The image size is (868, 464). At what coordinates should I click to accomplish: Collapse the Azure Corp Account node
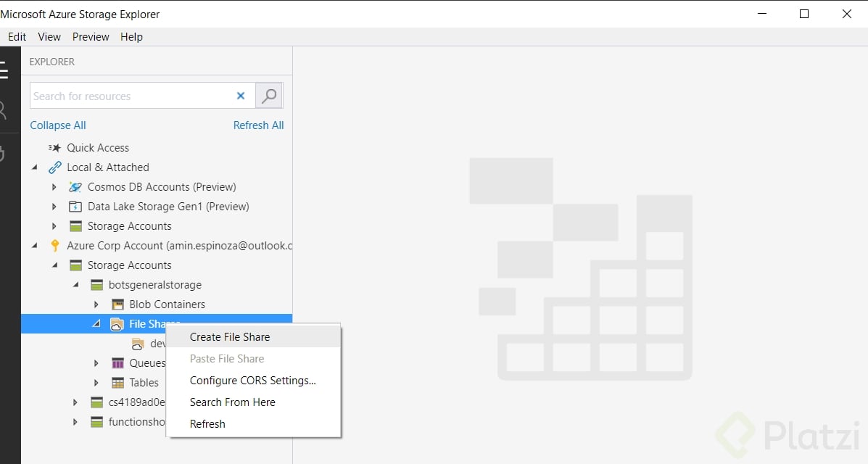tap(35, 245)
